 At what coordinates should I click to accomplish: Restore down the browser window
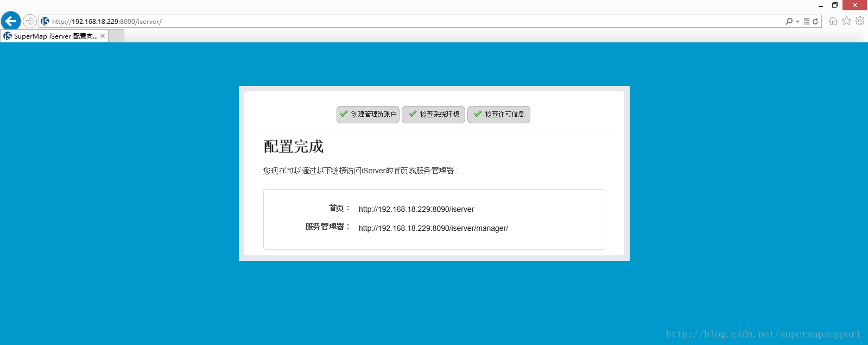pyautogui.click(x=835, y=5)
